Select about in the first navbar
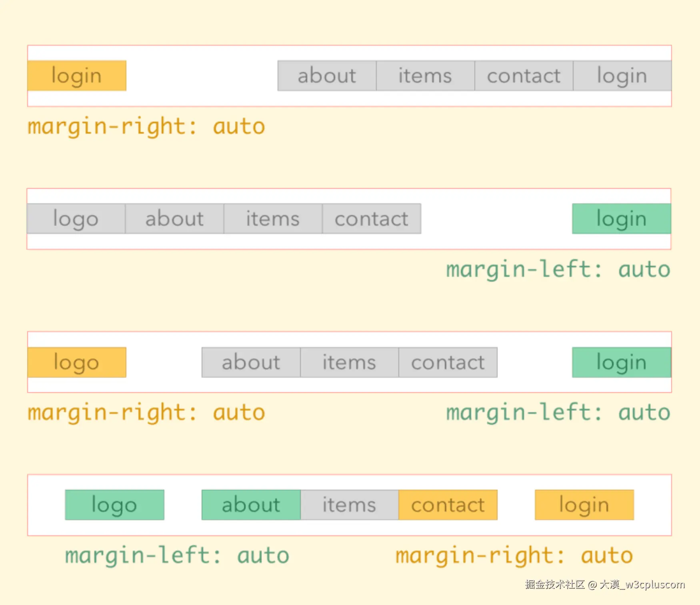 point(327,76)
